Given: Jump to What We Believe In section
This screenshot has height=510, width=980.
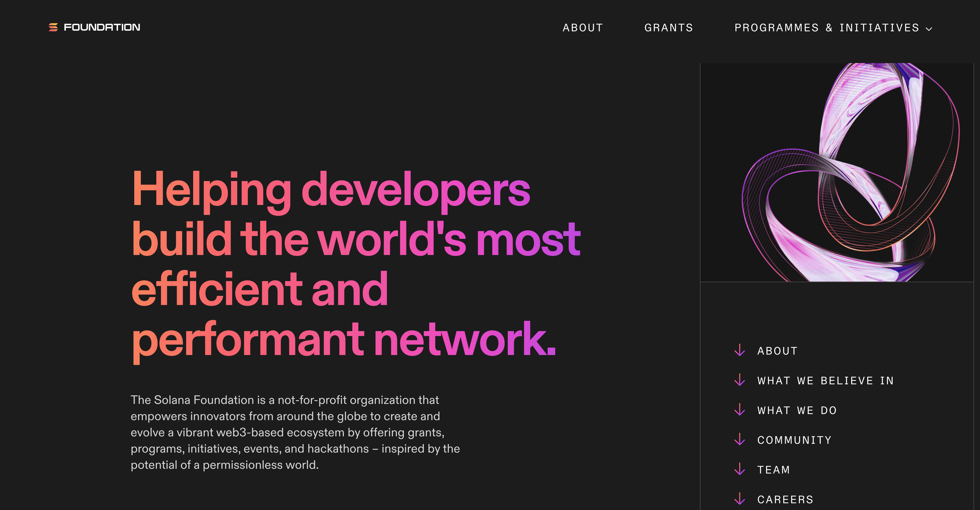Looking at the screenshot, I should [x=825, y=381].
